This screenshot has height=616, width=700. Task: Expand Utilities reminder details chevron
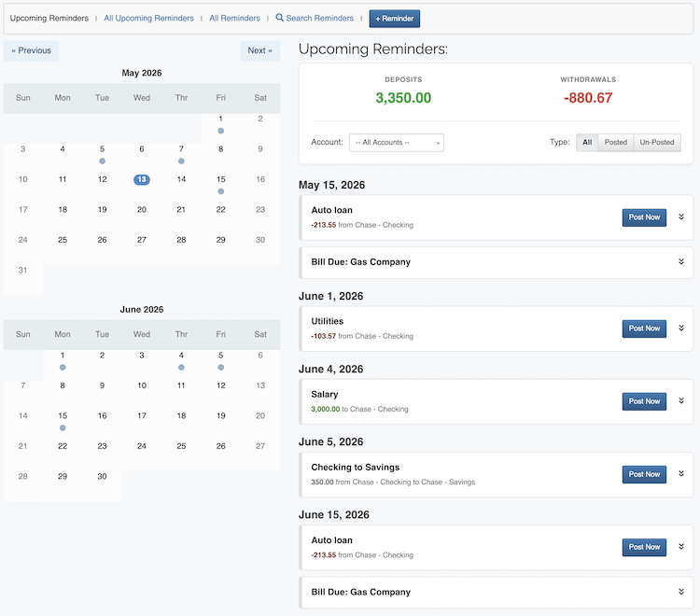click(681, 329)
